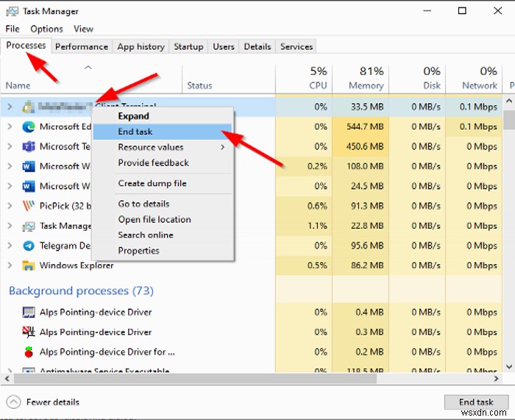Screen dimensions: 515x420
Task: Expand the PicPick process group
Action: coord(10,206)
